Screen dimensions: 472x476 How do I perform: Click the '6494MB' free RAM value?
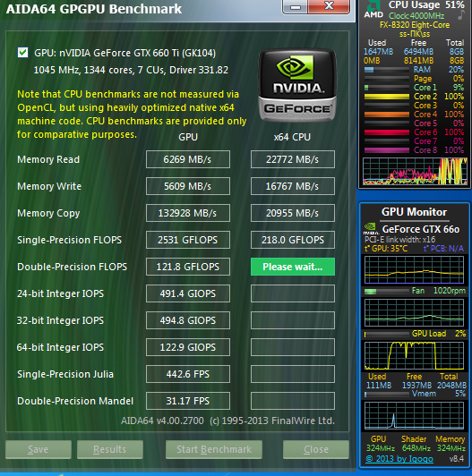pyautogui.click(x=418, y=52)
